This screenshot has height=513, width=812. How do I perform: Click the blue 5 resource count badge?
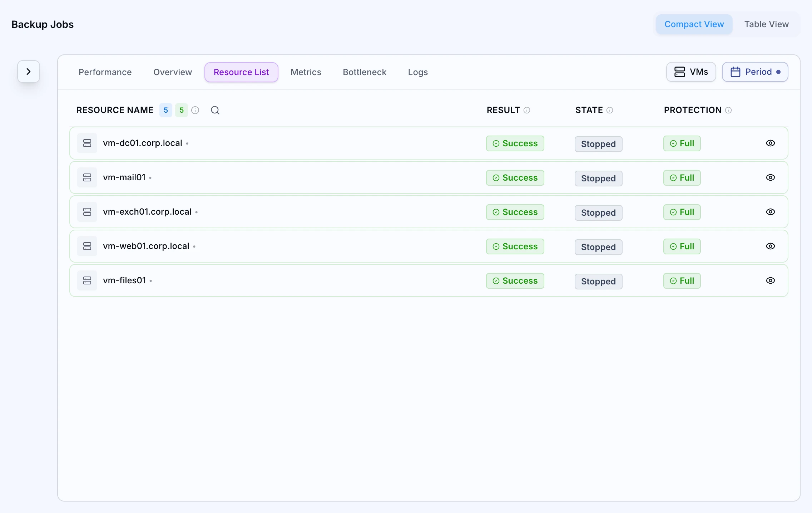point(166,110)
